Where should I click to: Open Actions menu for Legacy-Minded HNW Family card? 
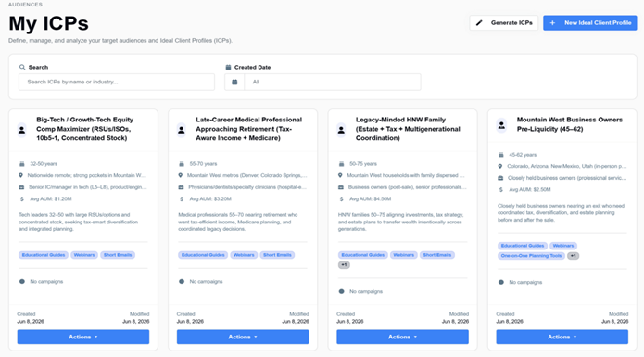(x=402, y=337)
